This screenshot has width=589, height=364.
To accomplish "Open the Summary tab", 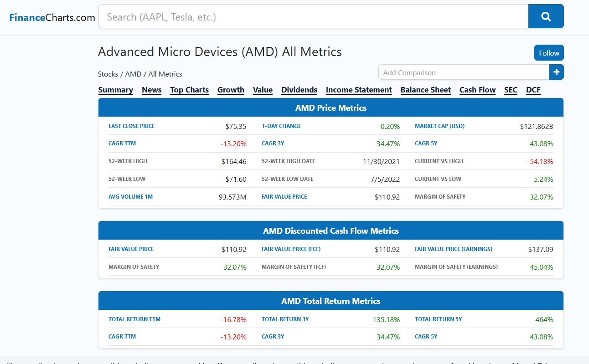I will pyautogui.click(x=116, y=90).
